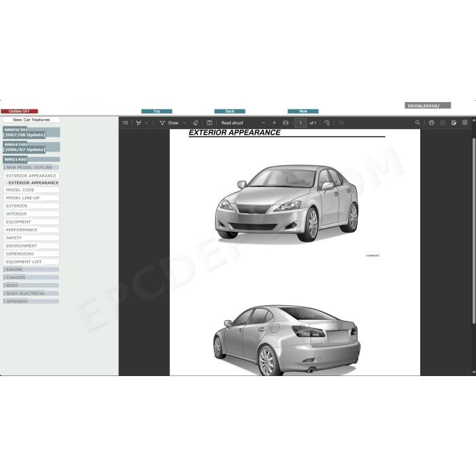Start Read aloud
476x476 pixels.
tap(232, 122)
